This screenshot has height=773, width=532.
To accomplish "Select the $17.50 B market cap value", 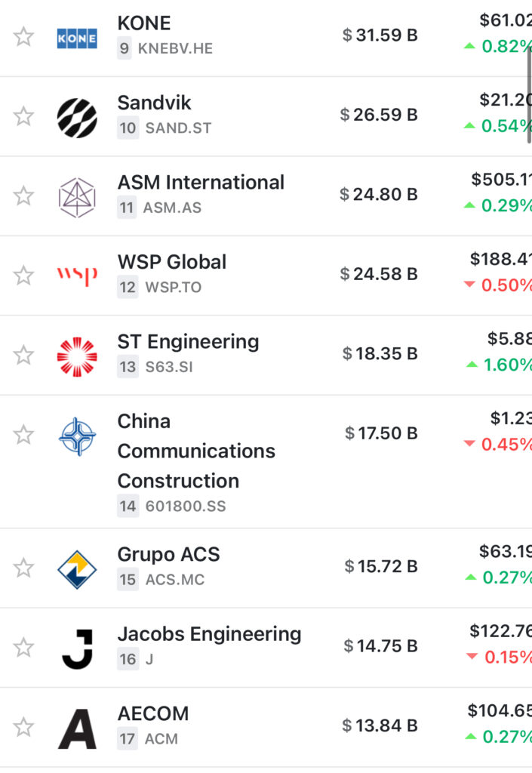I will click(381, 433).
